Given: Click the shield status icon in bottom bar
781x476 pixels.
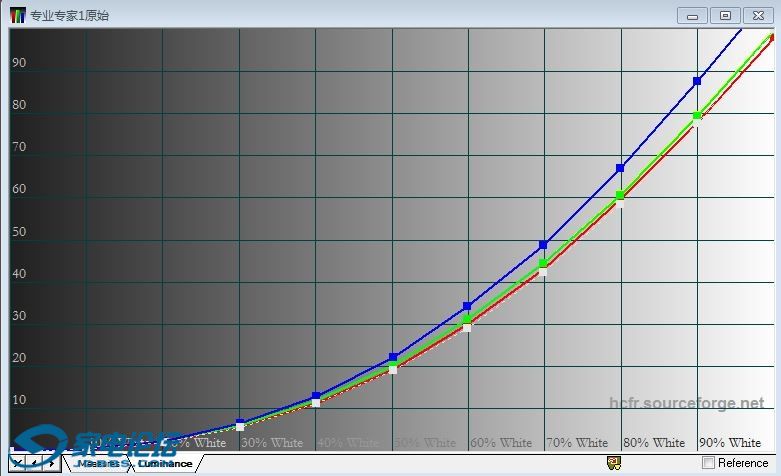Looking at the screenshot, I should click(x=614, y=463).
